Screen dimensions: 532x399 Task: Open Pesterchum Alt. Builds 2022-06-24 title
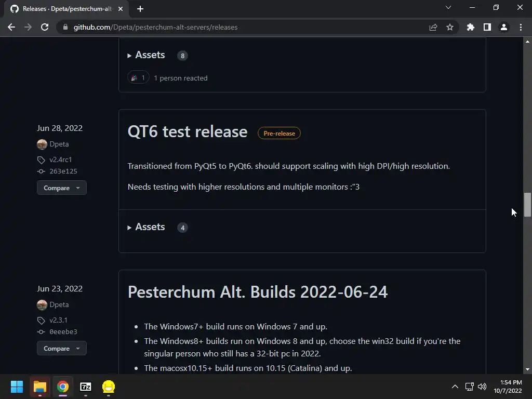click(x=258, y=292)
